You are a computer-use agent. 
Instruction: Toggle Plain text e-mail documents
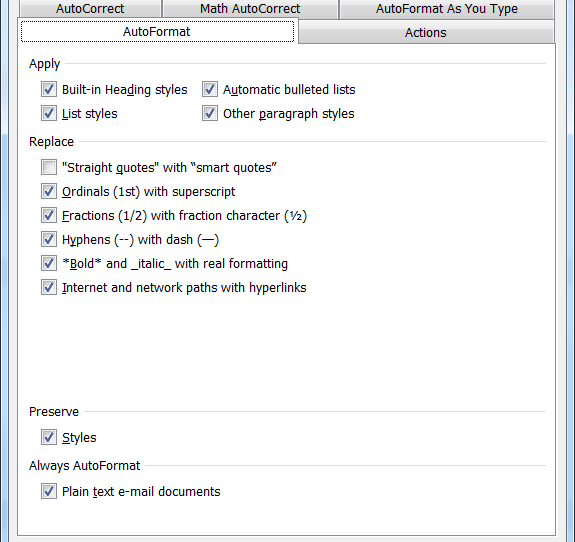49,491
